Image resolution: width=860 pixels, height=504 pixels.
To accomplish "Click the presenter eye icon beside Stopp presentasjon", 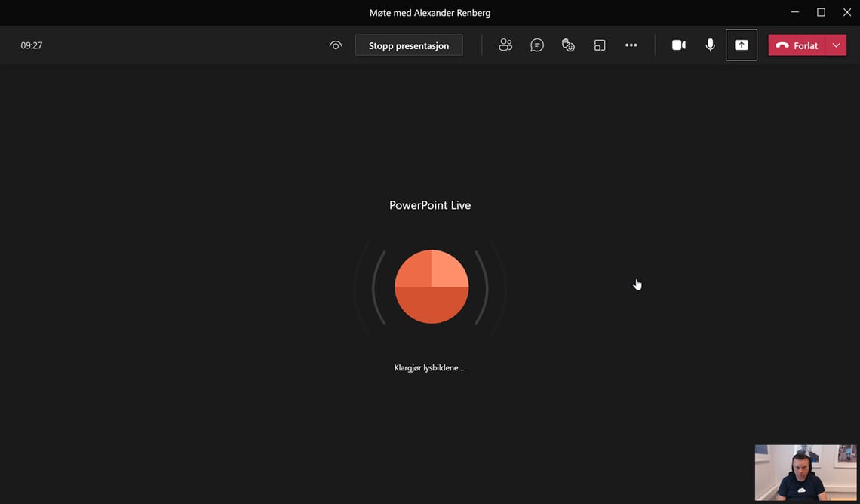I will tap(335, 45).
